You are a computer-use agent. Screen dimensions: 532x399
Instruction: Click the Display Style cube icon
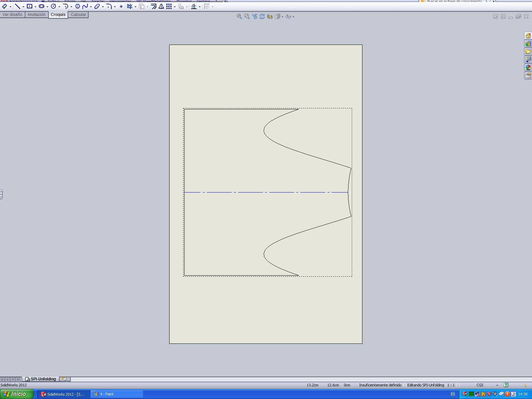[278, 16]
